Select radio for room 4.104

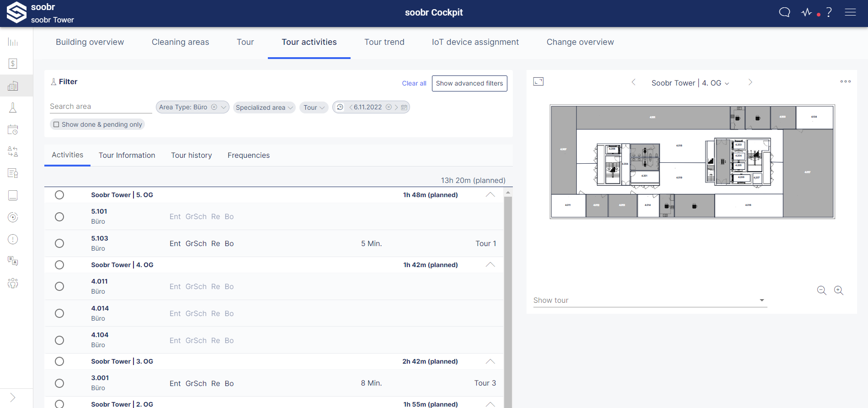[x=59, y=340]
